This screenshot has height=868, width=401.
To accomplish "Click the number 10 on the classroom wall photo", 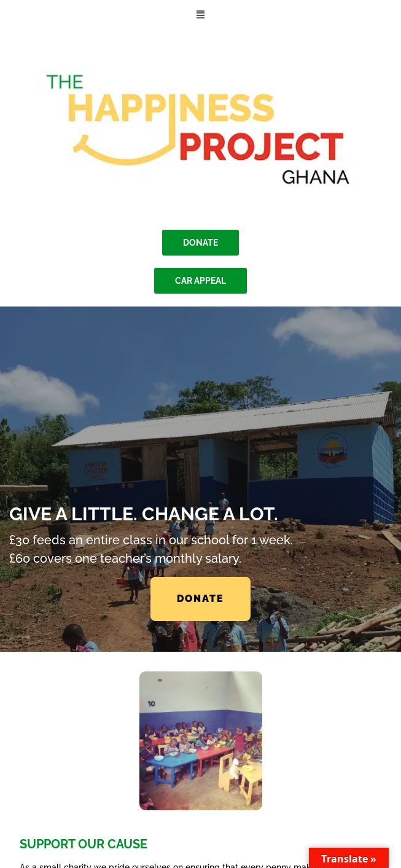I will [x=151, y=704].
